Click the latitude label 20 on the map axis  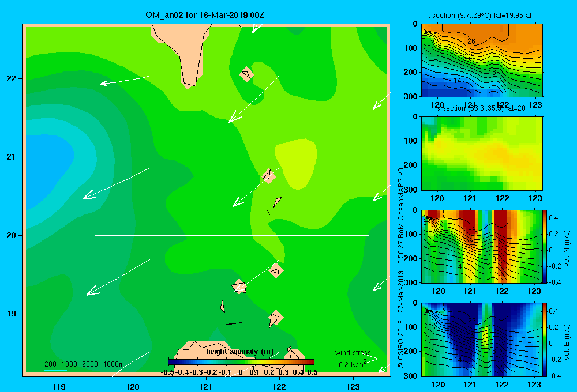tap(11, 235)
